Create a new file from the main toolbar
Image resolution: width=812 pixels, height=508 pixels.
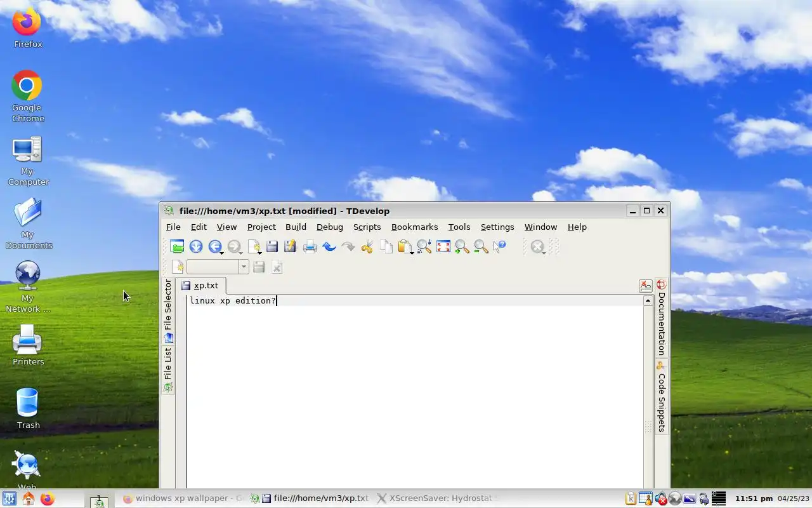click(x=252, y=246)
